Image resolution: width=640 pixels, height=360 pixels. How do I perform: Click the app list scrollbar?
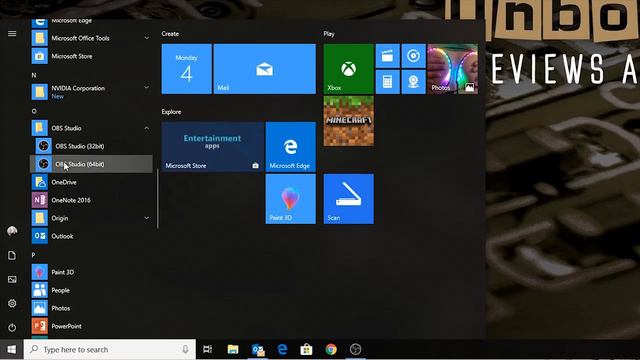coord(158,198)
